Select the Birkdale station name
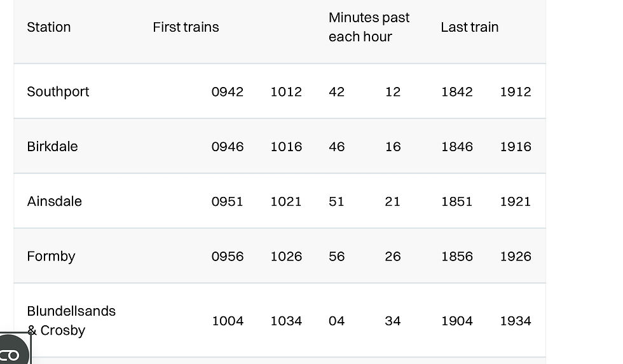Screen dimensions: 623x364 (x=52, y=147)
